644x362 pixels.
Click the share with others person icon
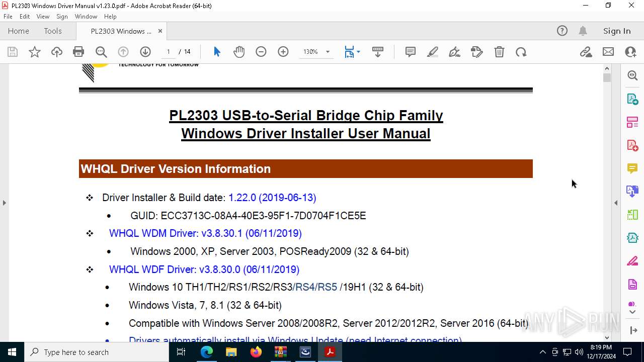[630, 52]
